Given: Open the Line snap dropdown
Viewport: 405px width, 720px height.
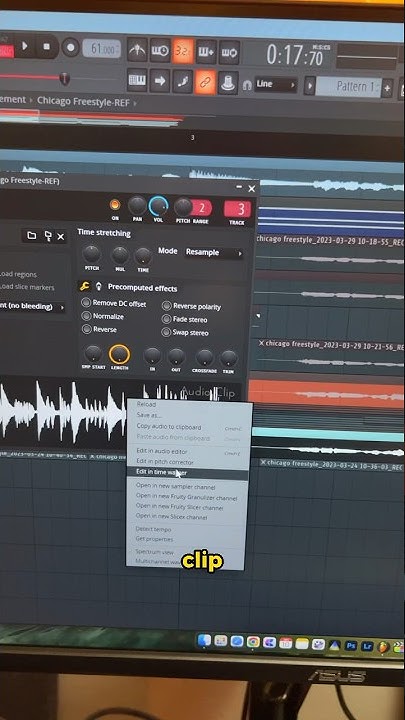Looking at the screenshot, I should click(276, 85).
